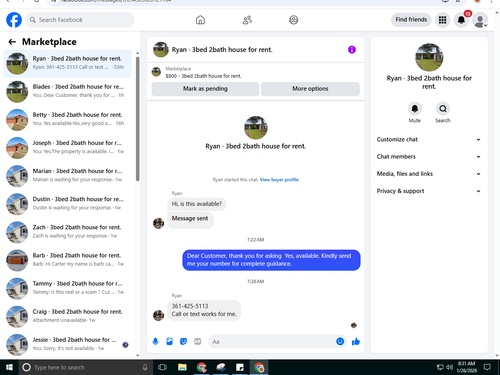Screen dimensions: 500x375
Task: Click the volume speaker tray icon
Action: pyautogui.click(x=449, y=367)
